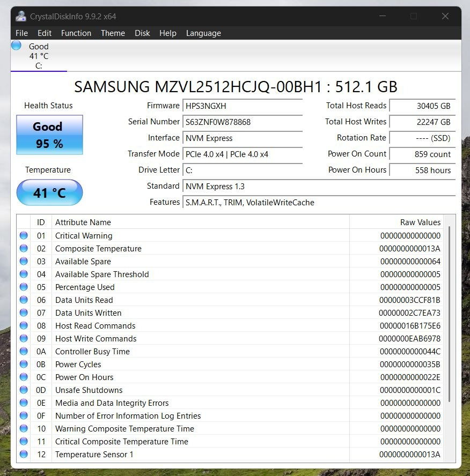Click the attribute list vertical scrollbar
This screenshot has height=476, width=470.
pyautogui.click(x=449, y=314)
